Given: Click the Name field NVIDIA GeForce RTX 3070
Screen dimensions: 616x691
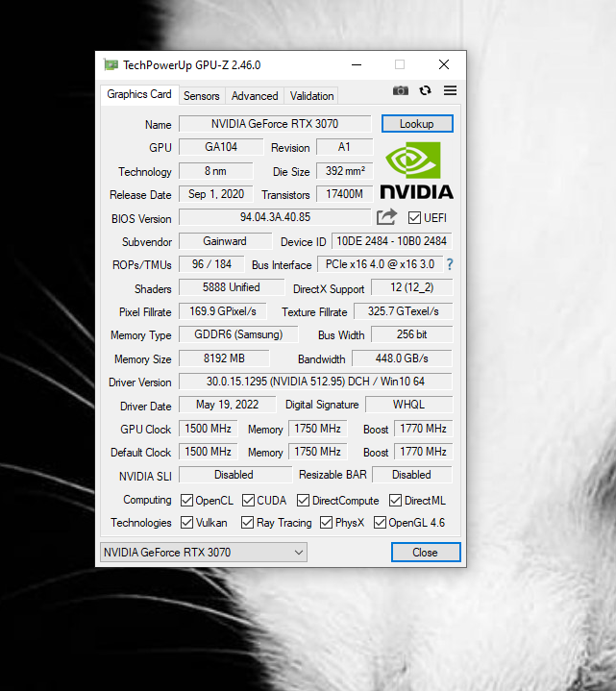Looking at the screenshot, I should [x=275, y=124].
